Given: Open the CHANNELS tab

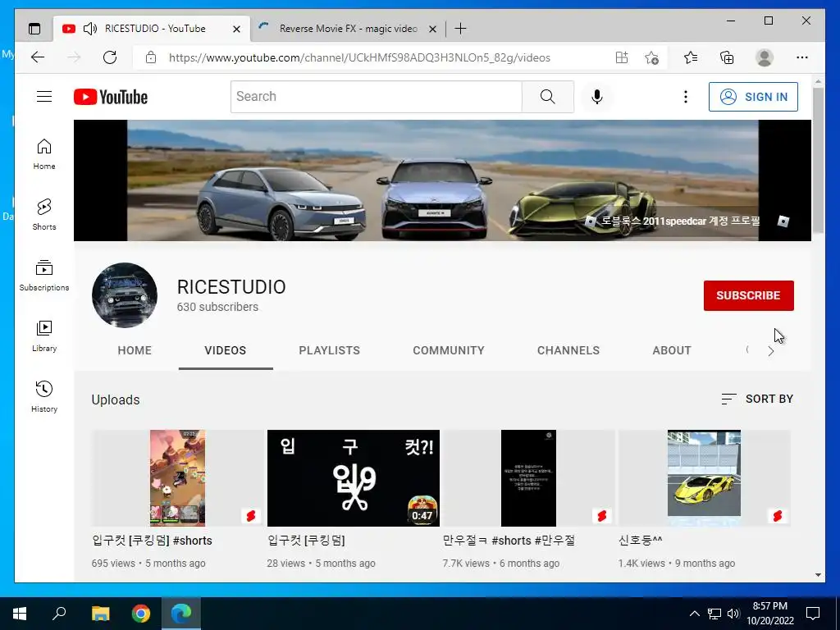Looking at the screenshot, I should (568, 350).
